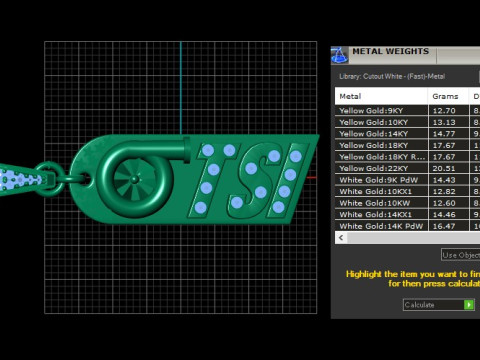480x360 pixels.
Task: Select the Yellow Gold:18KY R... row
Action: pos(407,157)
